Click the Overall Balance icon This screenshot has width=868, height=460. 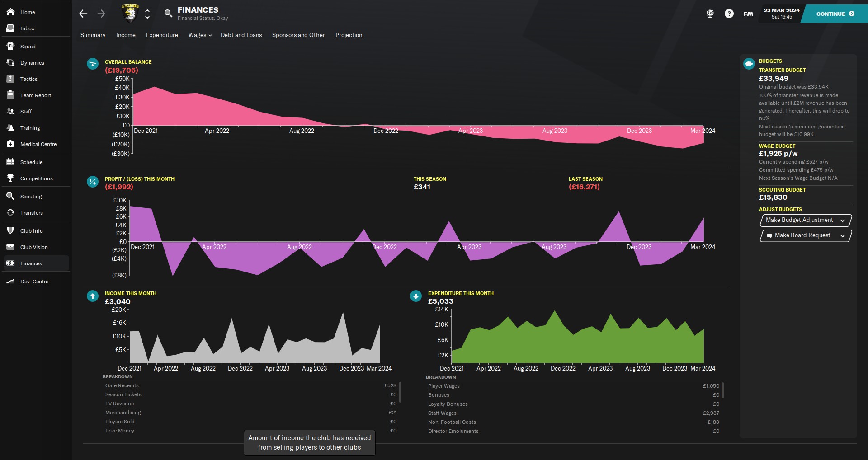[93, 64]
